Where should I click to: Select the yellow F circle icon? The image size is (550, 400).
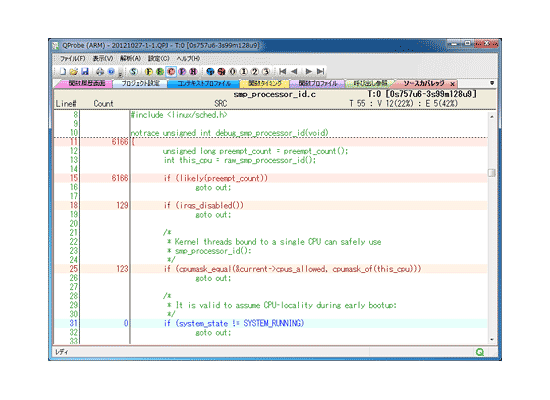(149, 72)
